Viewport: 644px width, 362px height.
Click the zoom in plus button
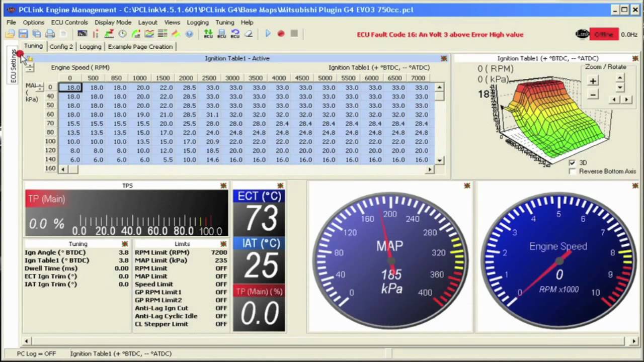pos(593,81)
